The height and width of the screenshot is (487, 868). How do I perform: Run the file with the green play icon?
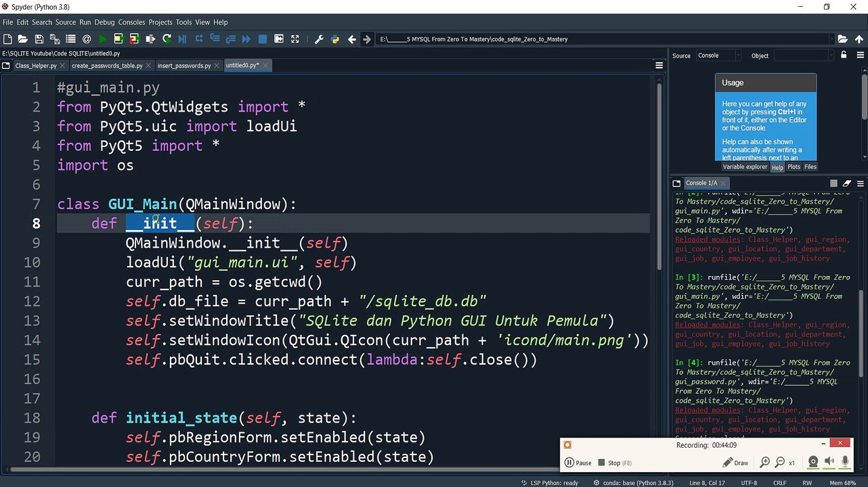point(103,39)
